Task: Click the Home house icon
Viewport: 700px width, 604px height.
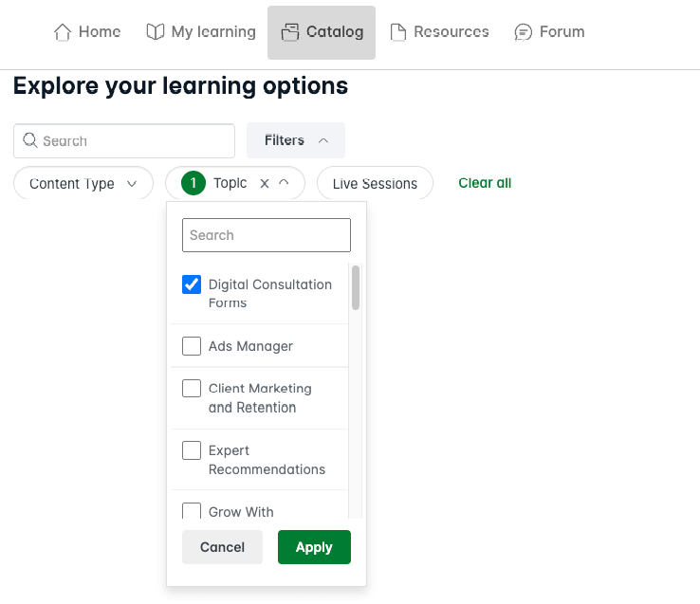Action: 63,32
